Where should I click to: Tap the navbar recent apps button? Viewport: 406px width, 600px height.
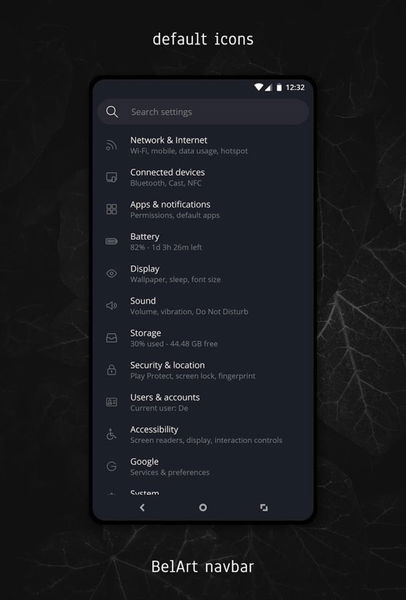pyautogui.click(x=264, y=507)
